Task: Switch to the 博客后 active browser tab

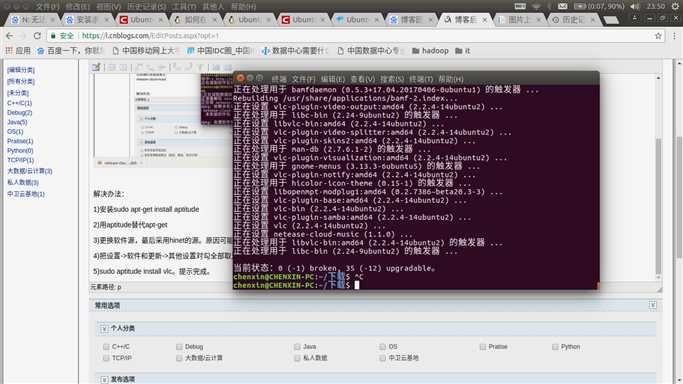Action: (x=465, y=20)
